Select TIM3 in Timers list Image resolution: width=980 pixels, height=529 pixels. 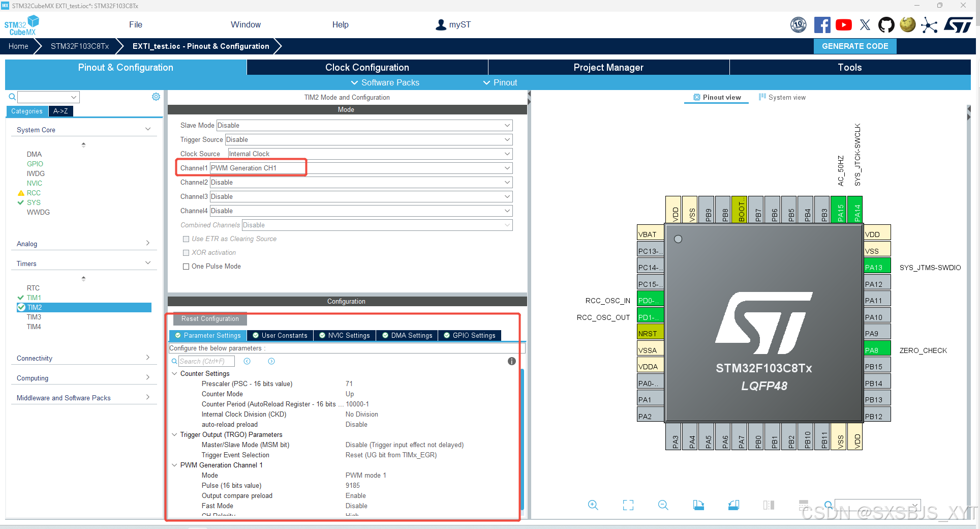coord(34,317)
